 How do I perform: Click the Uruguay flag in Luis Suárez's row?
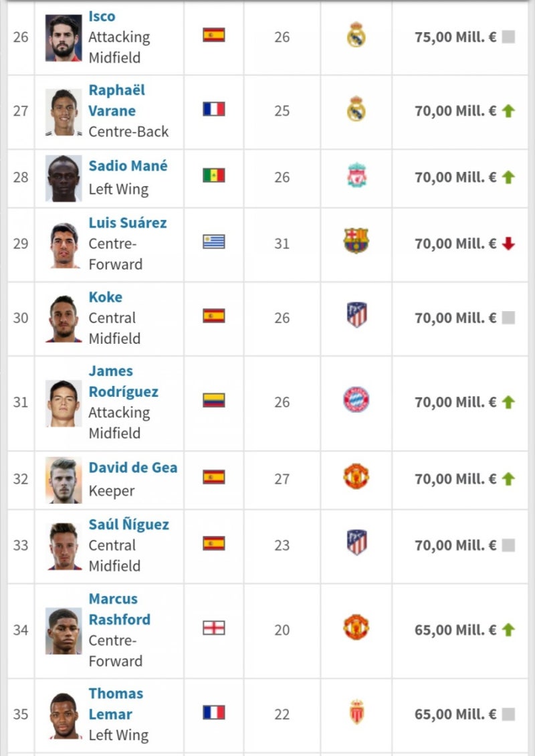[214, 242]
